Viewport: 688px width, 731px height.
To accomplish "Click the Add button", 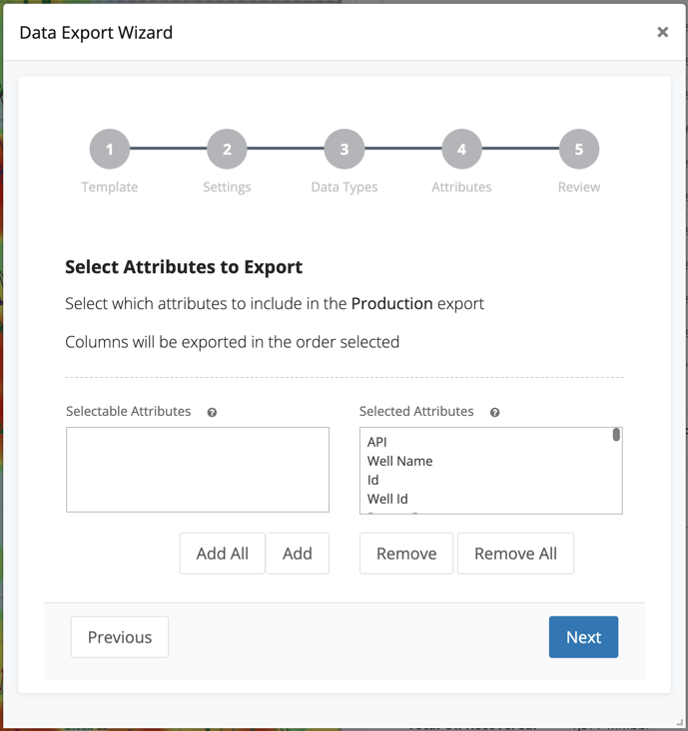I will pyautogui.click(x=297, y=553).
